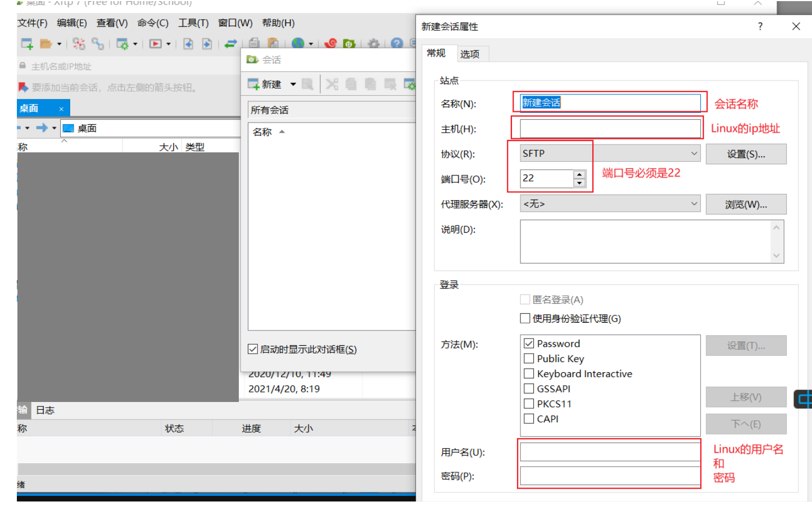
Task: Enable the Public Key authentication method
Action: [x=529, y=359]
